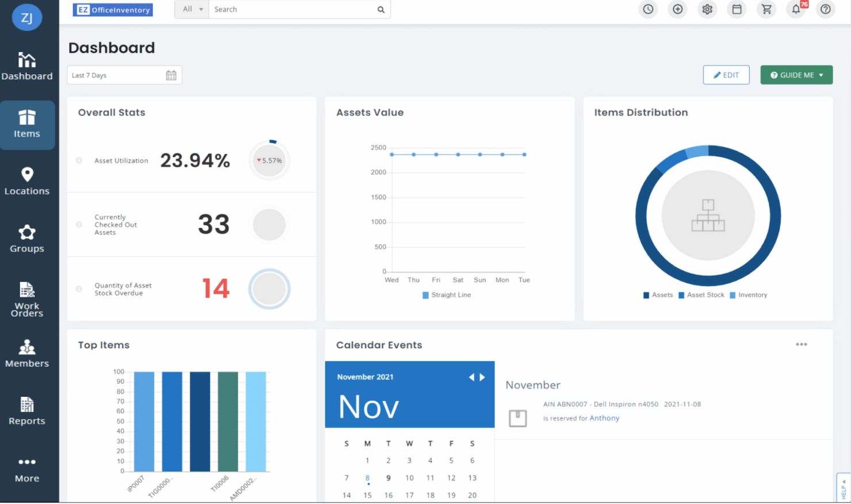Click the help question mark icon
The height and width of the screenshot is (504, 851).
point(826,9)
